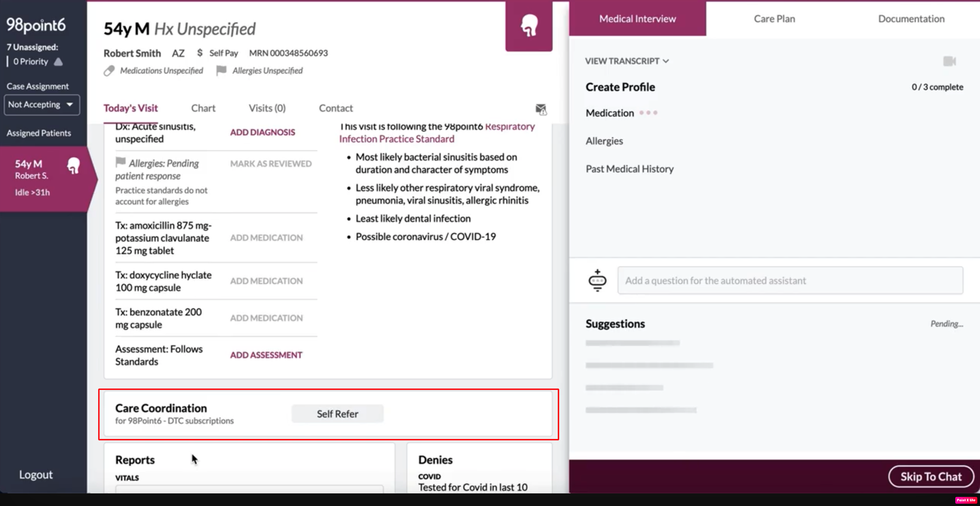Open the Visits (0) tab
Screen dimensions: 980x506
coord(267,108)
